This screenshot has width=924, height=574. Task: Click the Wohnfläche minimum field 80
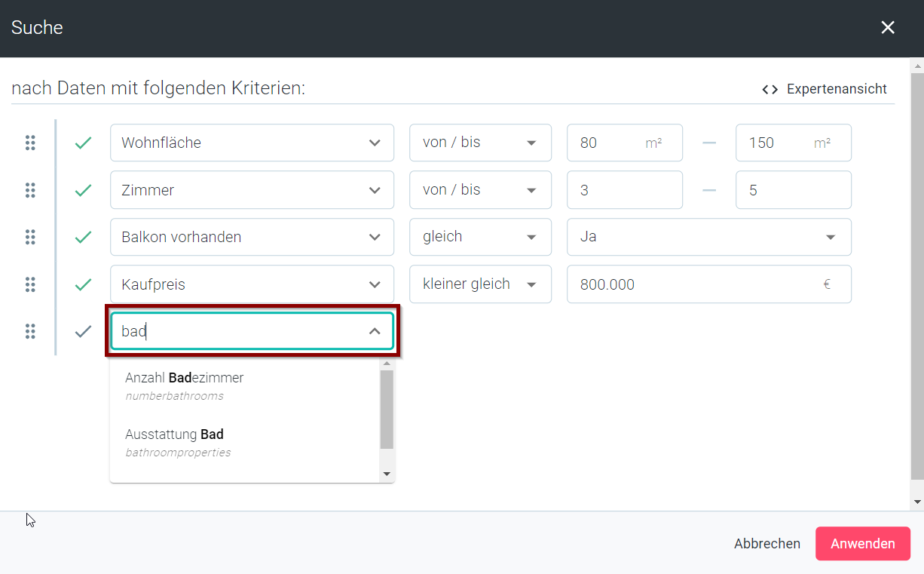click(x=625, y=143)
